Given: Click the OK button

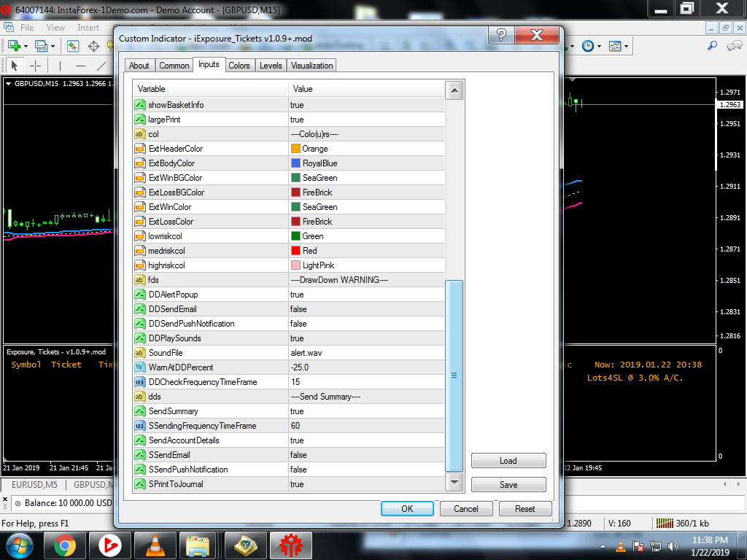Looking at the screenshot, I should tap(407, 508).
